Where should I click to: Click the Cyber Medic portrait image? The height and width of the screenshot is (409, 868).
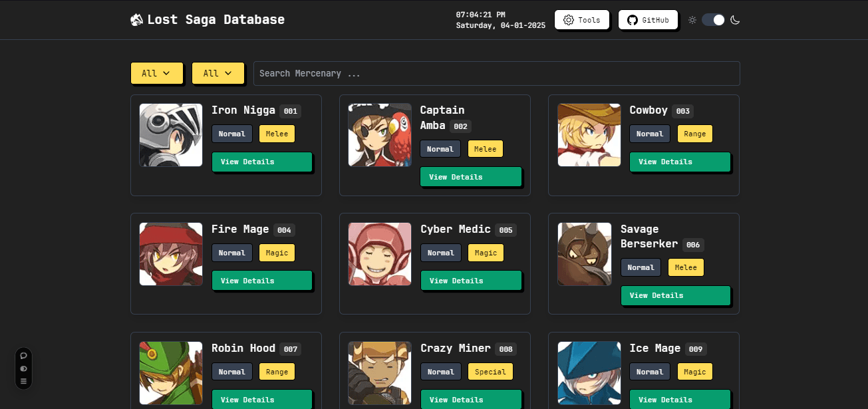(380, 254)
